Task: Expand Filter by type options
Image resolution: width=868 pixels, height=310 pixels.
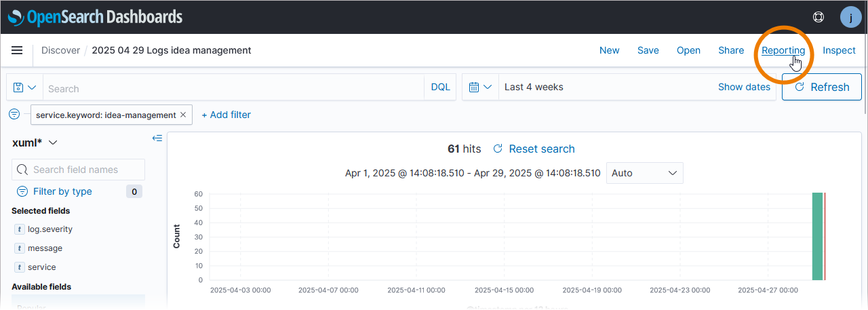Action: pos(62,191)
